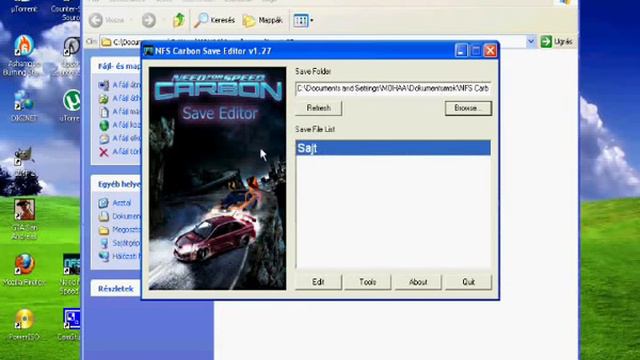Screen dimensions: 640x360
Task: Open the Tools button menu
Action: click(368, 282)
